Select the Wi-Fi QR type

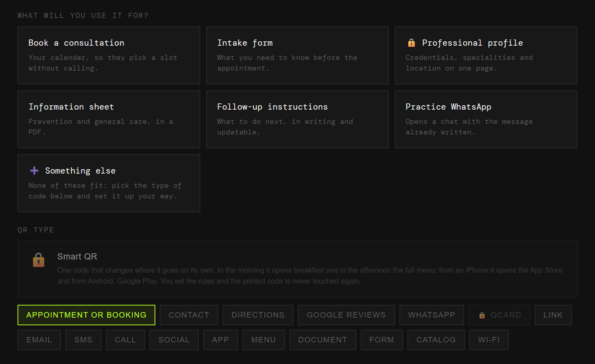coord(489,340)
